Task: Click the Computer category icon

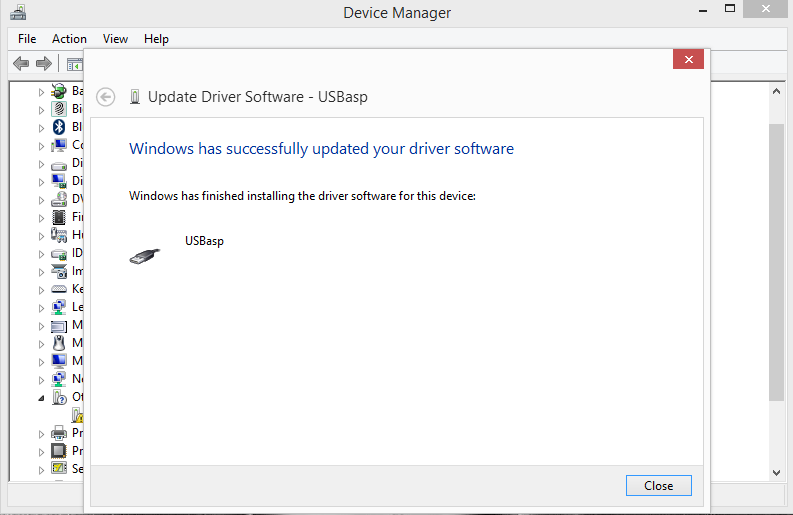Action: pos(59,145)
